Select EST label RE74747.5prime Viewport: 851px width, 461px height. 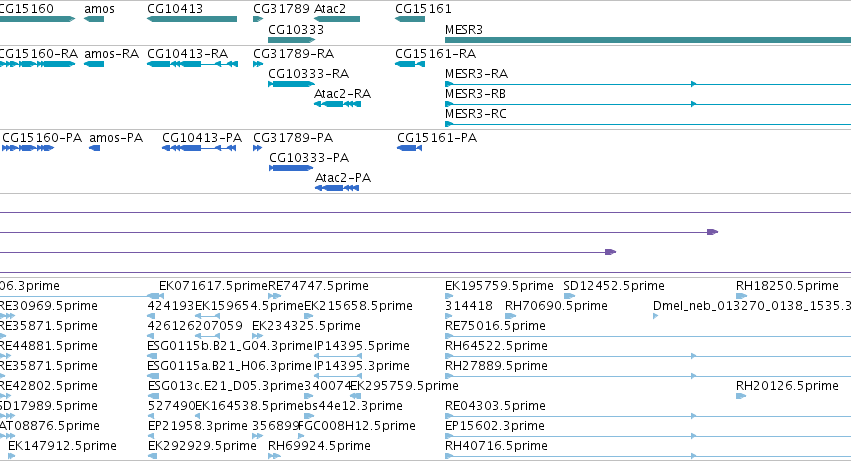click(x=319, y=286)
